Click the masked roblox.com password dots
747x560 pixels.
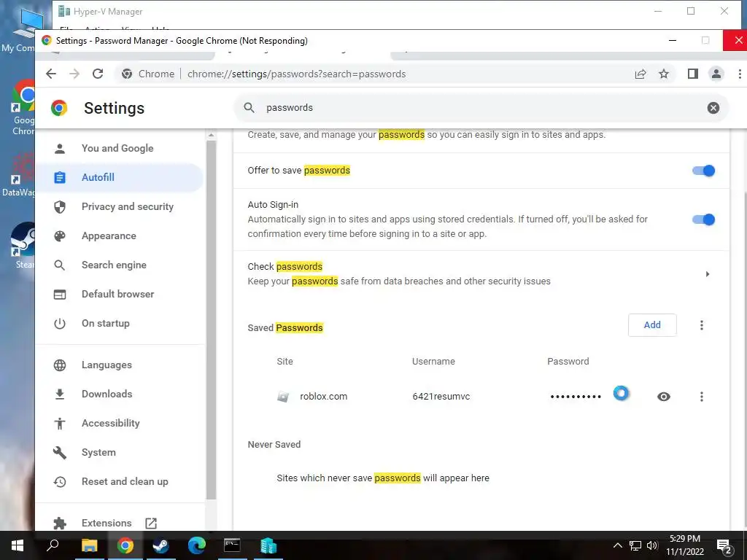coord(576,397)
